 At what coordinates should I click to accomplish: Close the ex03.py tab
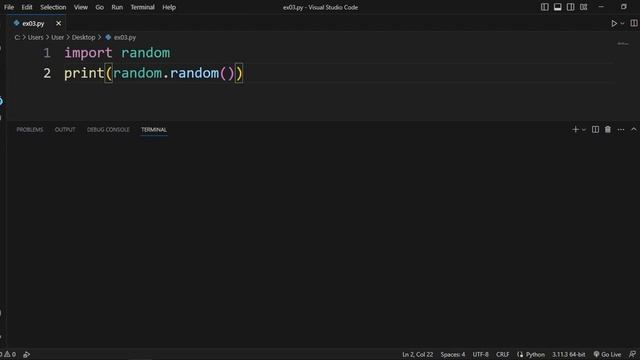tap(58, 24)
